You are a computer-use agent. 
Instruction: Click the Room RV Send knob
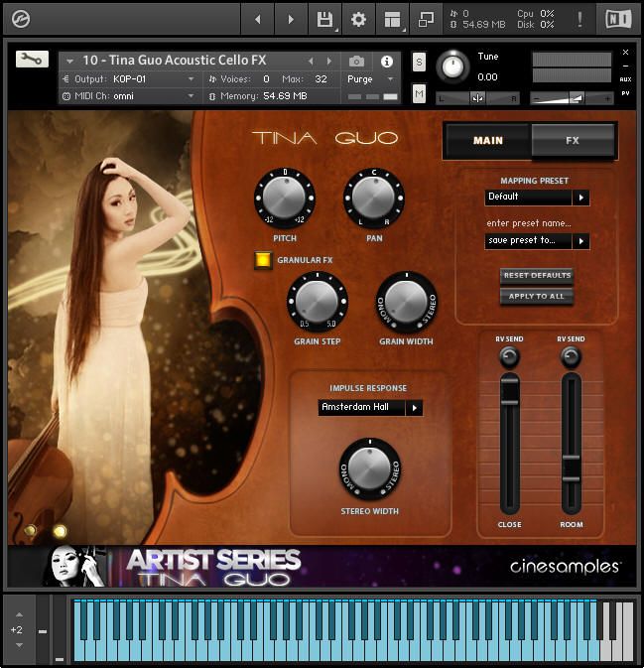click(571, 357)
